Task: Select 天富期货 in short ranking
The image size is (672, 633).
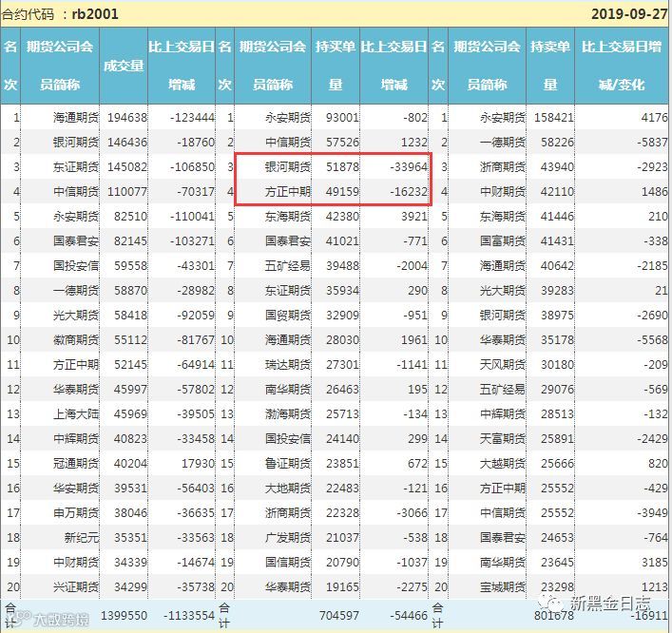Action: [502, 439]
